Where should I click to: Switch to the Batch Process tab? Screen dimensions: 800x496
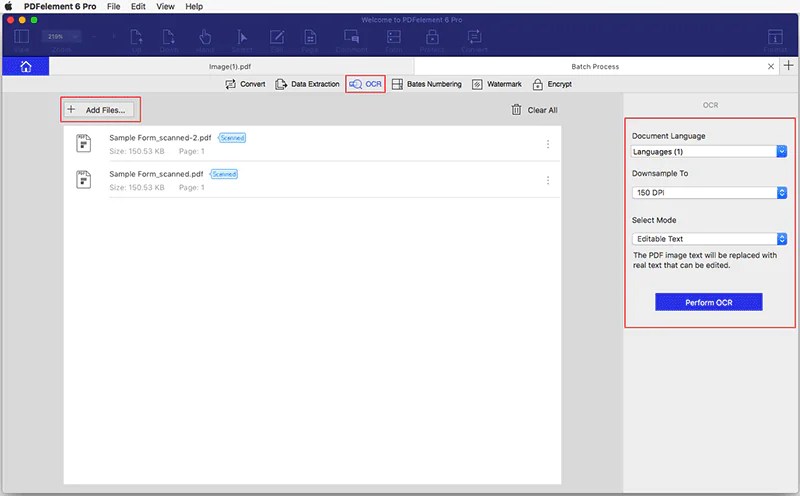[x=595, y=67]
